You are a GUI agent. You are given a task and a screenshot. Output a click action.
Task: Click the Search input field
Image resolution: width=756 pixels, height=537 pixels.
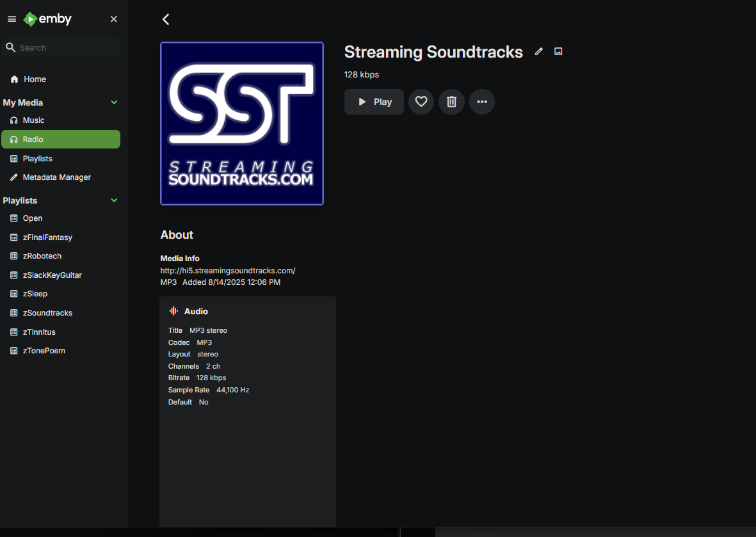[x=61, y=48]
